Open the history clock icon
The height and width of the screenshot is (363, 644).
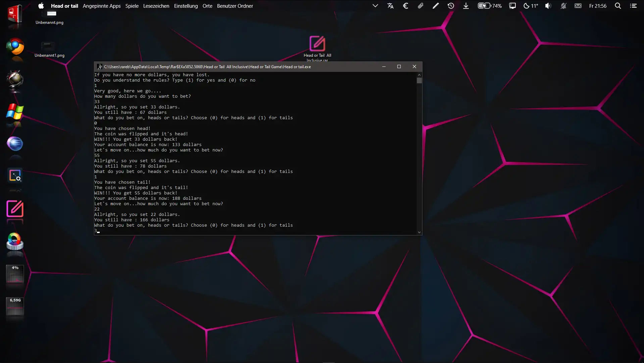click(x=451, y=6)
